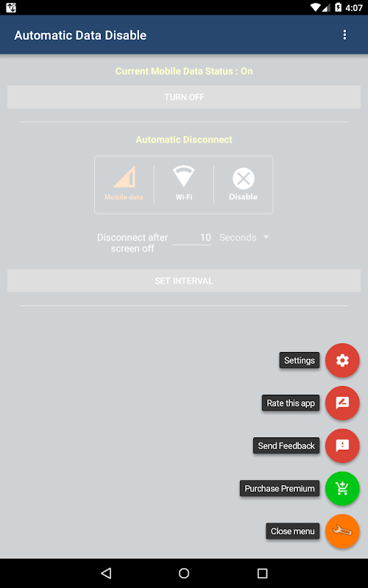Open recent apps with the square button
The image size is (368, 588).
262,573
